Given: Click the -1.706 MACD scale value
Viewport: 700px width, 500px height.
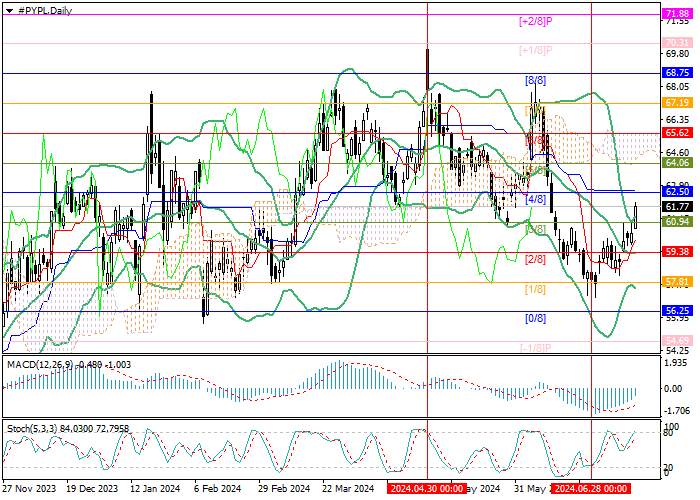Looking at the screenshot, I should coord(676,410).
